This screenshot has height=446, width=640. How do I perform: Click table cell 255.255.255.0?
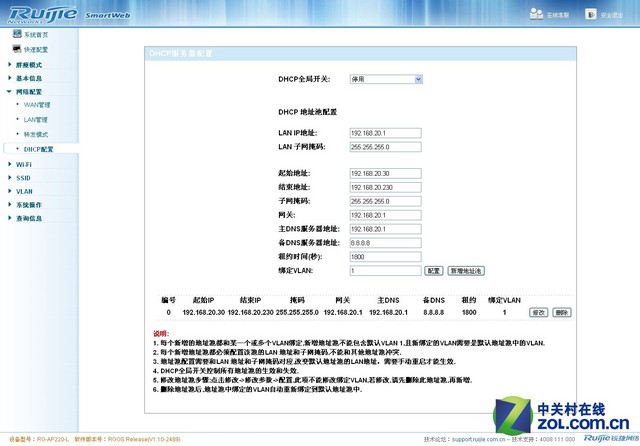click(x=297, y=313)
